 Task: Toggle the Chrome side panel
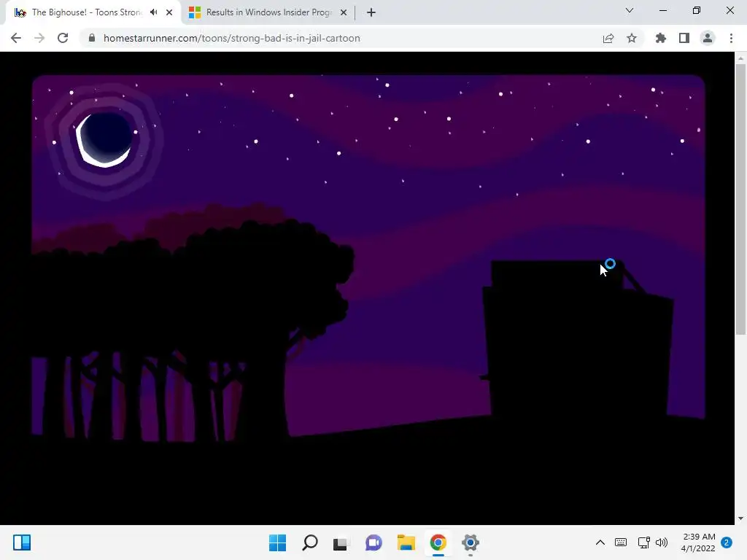tap(684, 38)
